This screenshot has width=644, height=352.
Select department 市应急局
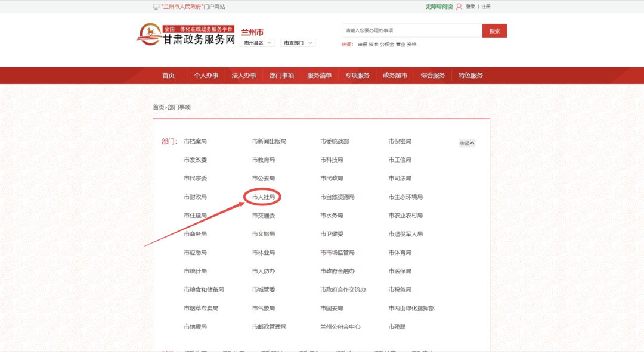[195, 253]
